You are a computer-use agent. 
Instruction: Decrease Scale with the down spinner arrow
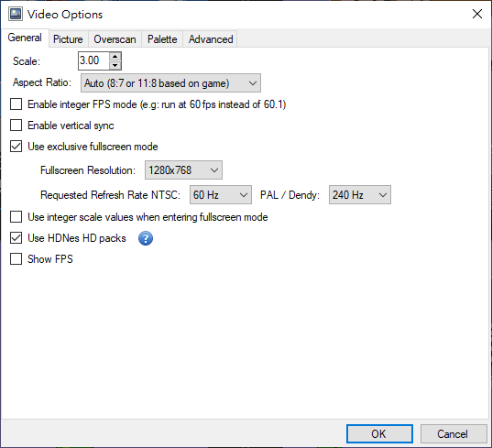pyautogui.click(x=115, y=65)
